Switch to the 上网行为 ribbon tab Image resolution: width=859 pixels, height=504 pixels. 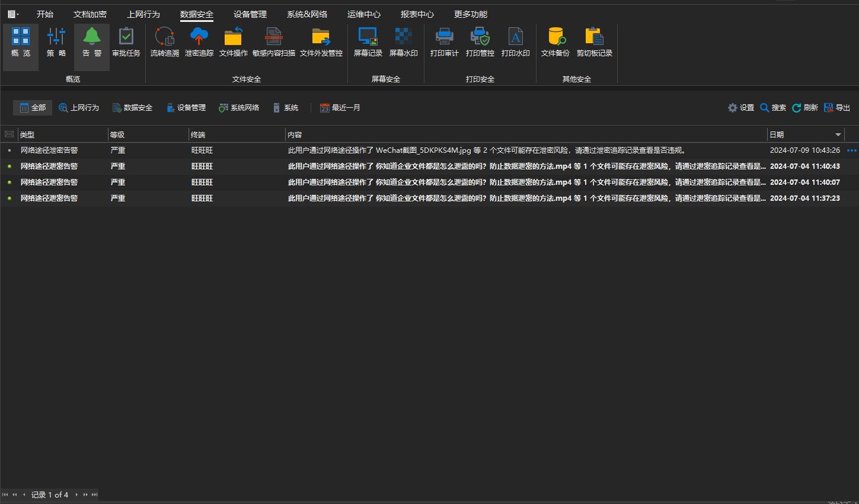coord(143,14)
